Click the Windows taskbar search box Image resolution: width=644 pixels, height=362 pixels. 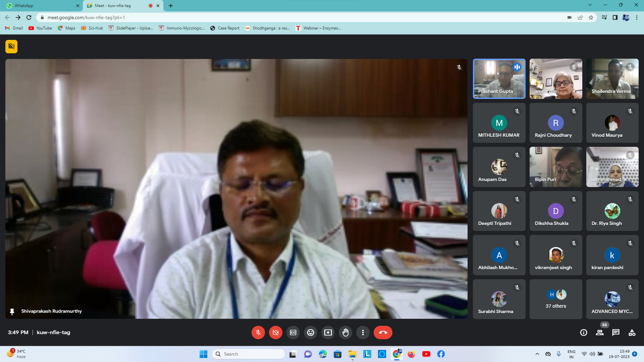[249, 354]
